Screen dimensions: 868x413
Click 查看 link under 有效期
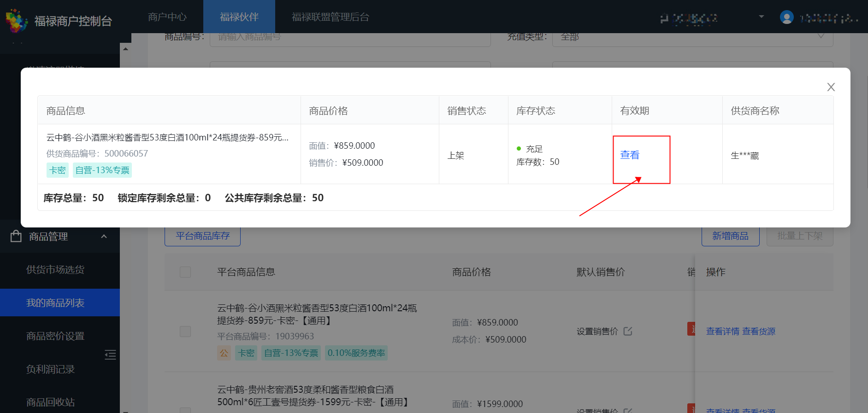point(630,155)
